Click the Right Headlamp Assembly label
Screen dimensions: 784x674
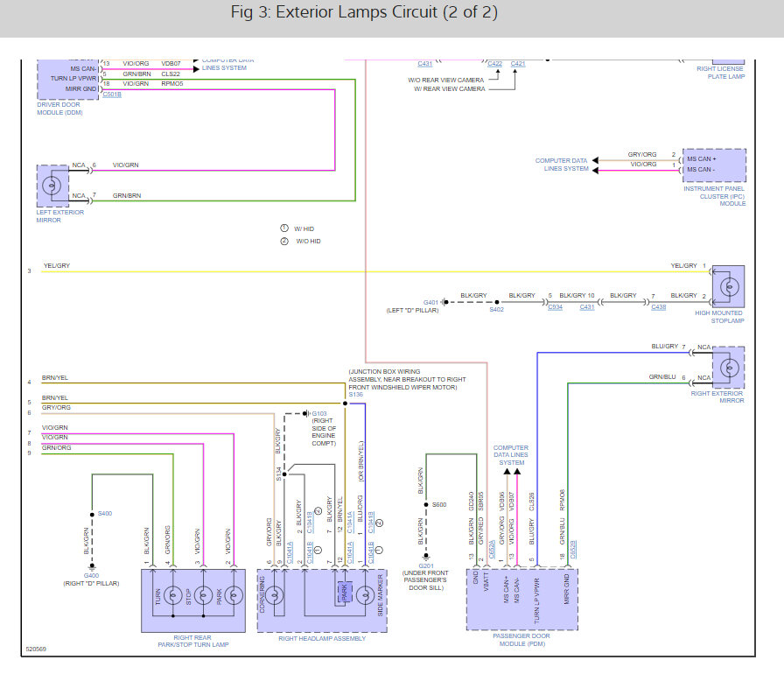(x=322, y=638)
